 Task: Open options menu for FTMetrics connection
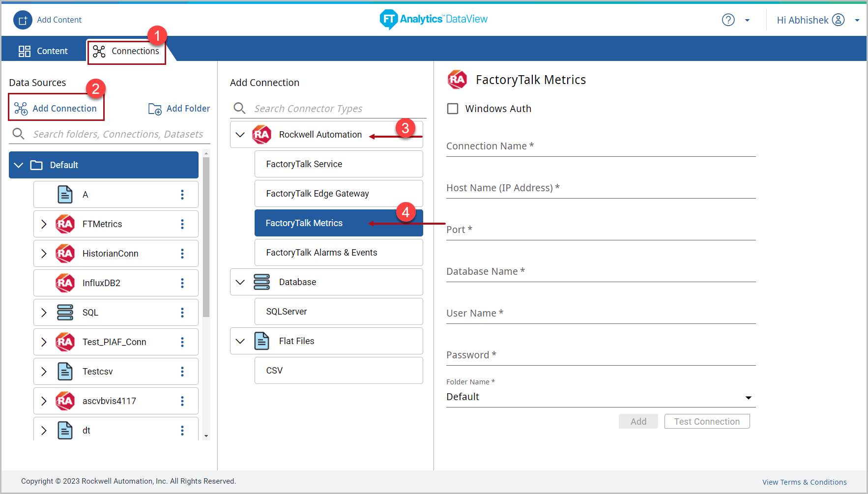coord(182,224)
